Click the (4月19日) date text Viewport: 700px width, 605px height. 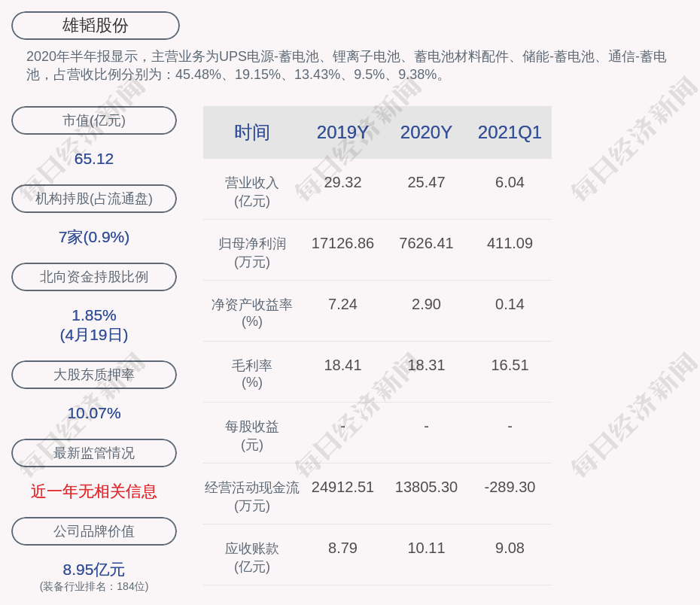coord(94,335)
